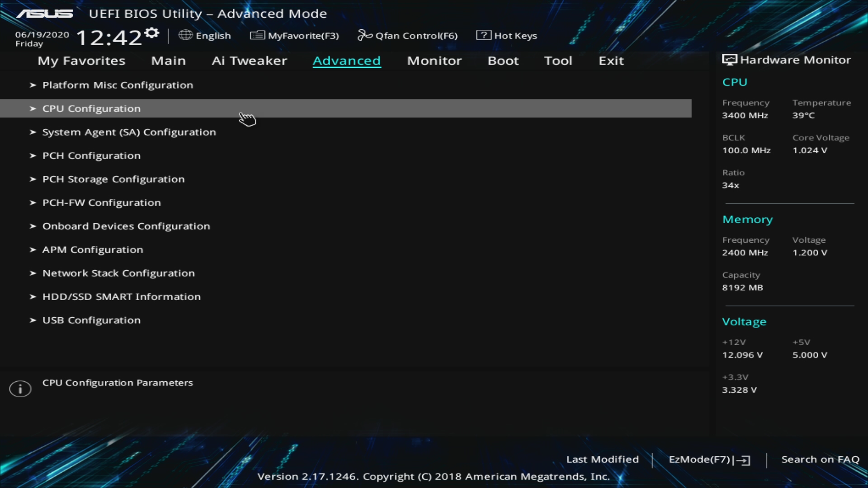
Task: Click the EzMode exit arrow icon
Action: click(741, 460)
